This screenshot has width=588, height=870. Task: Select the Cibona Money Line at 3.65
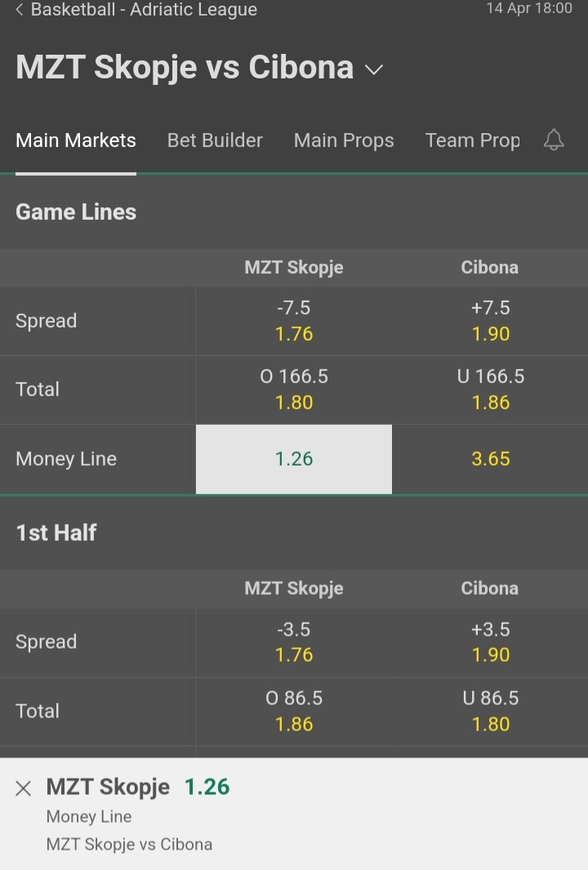coord(490,459)
